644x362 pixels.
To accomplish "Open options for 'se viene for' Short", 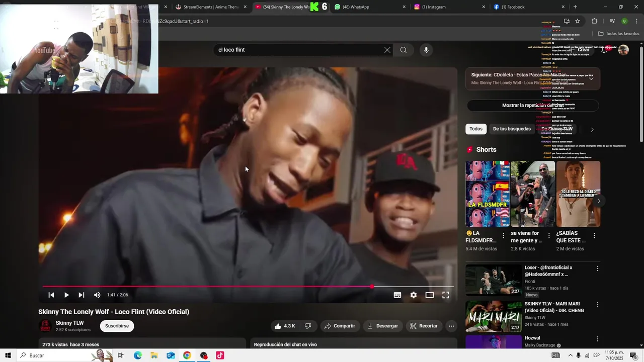I will click(x=549, y=236).
